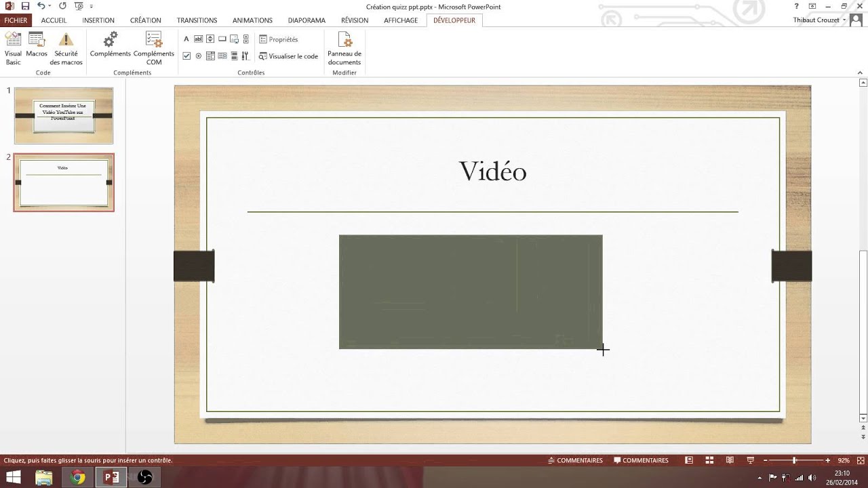Expand the Undo history dropdown arrow

tap(50, 6)
